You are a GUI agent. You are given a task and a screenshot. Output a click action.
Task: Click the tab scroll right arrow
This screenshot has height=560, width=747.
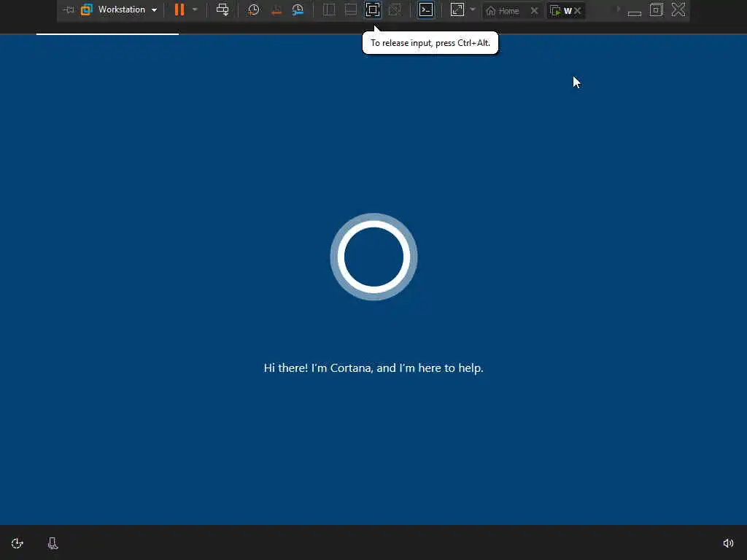point(619,9)
